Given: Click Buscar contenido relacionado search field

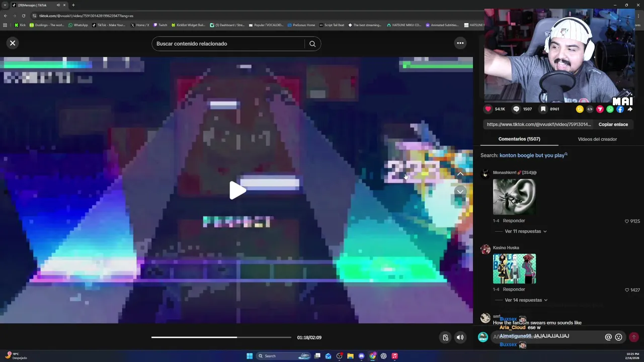Looking at the screenshot, I should (x=229, y=44).
